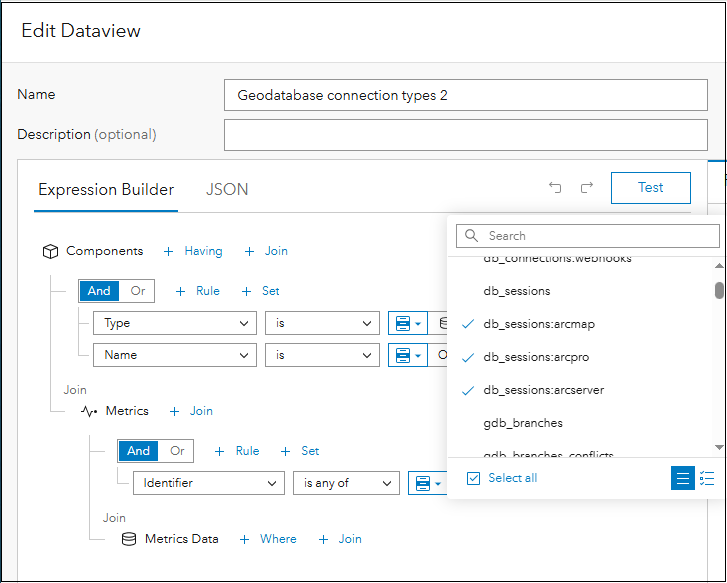Click the Components cube icon
727x583 pixels.
(50, 252)
